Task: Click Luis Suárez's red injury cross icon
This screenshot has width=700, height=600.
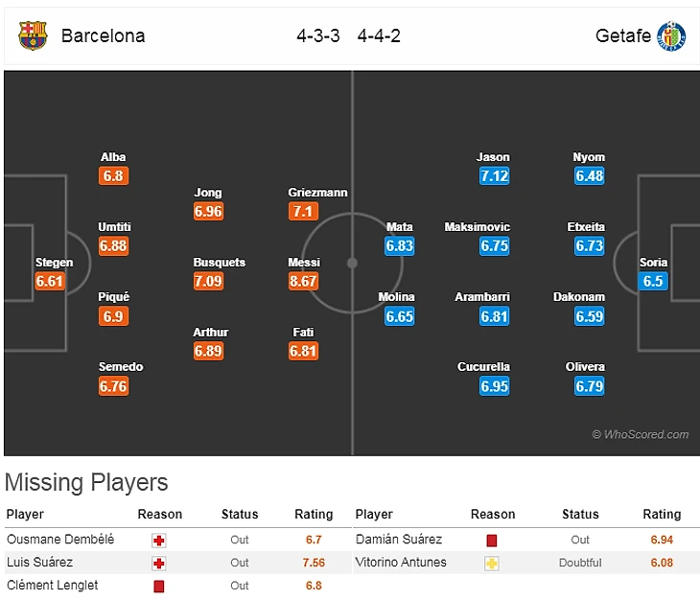Action: click(159, 563)
